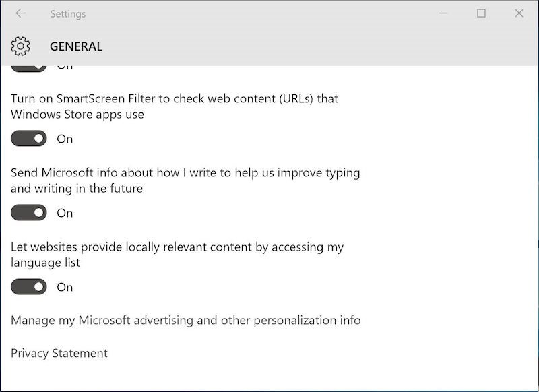Select the SmartScreen Filter description text
The height and width of the screenshot is (392, 539).
[174, 106]
